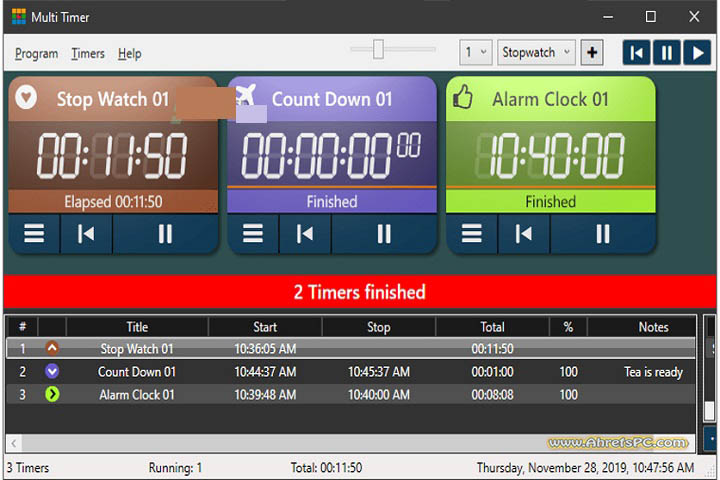720x480 pixels.
Task: Open the Help menu
Action: pyautogui.click(x=129, y=54)
